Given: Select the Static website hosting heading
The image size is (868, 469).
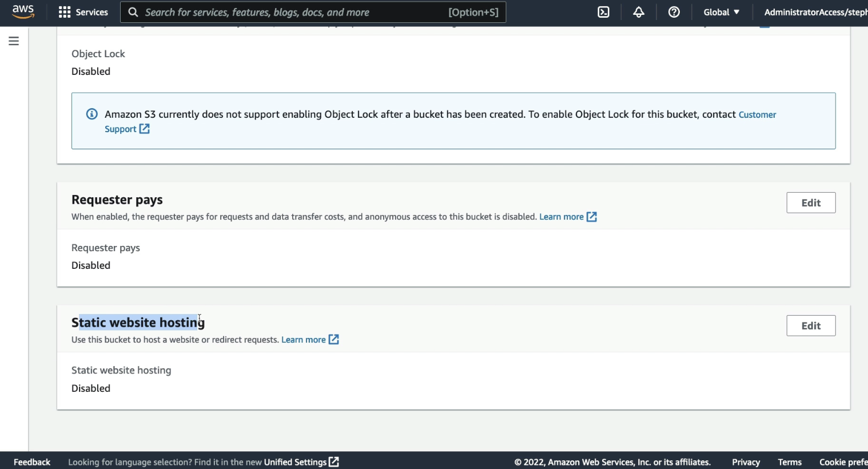Looking at the screenshot, I should click(x=138, y=323).
